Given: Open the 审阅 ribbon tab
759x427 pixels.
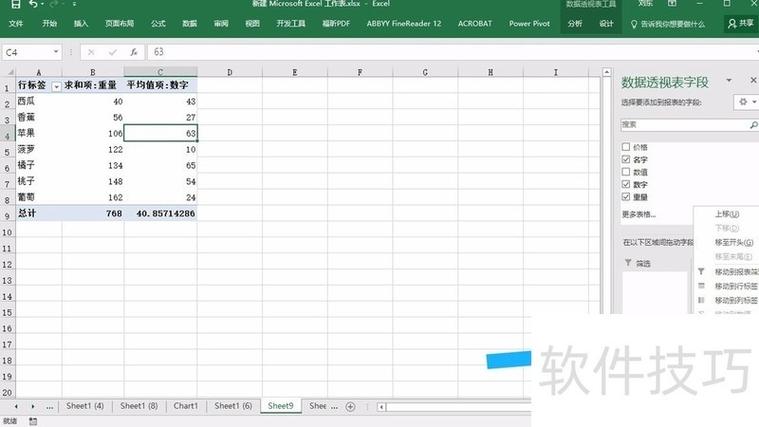Looking at the screenshot, I should [x=221, y=23].
